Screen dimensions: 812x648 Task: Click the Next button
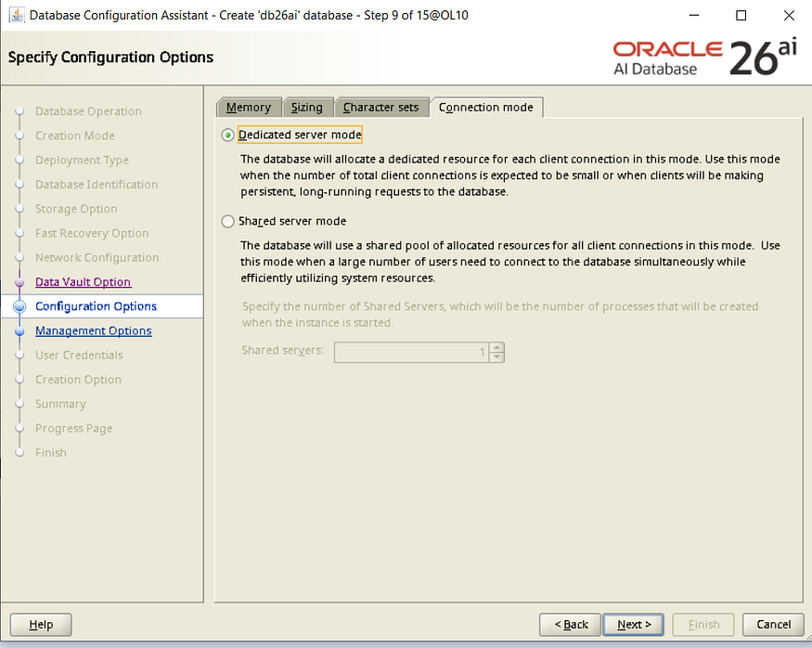click(x=634, y=625)
